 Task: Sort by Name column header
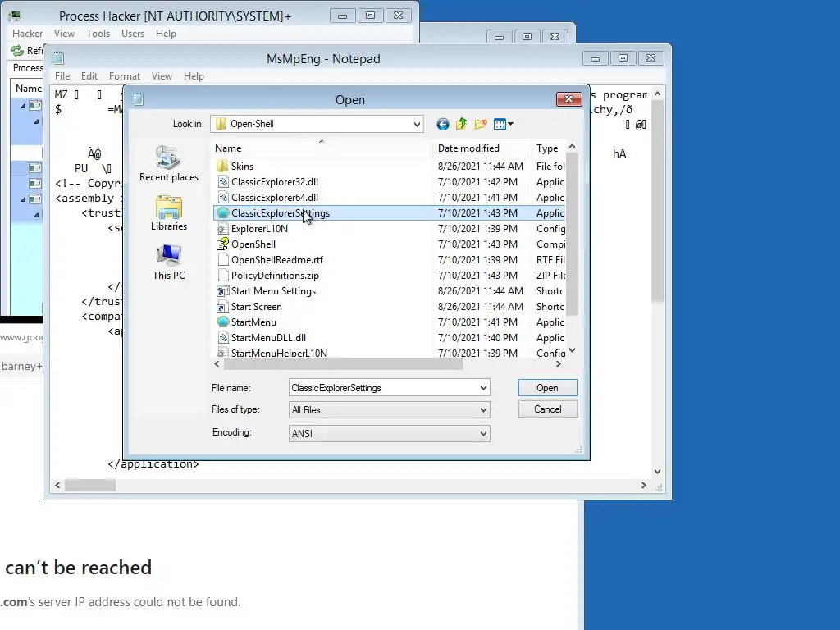click(322, 148)
